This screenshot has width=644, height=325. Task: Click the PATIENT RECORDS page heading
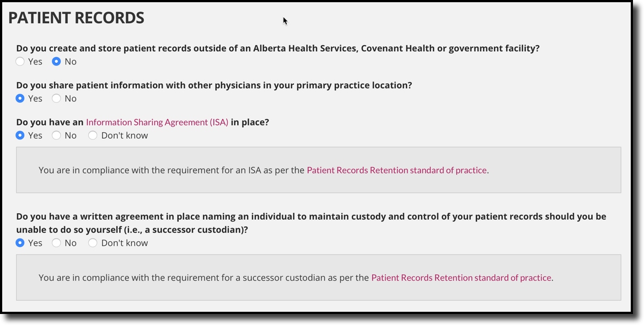coord(76,18)
